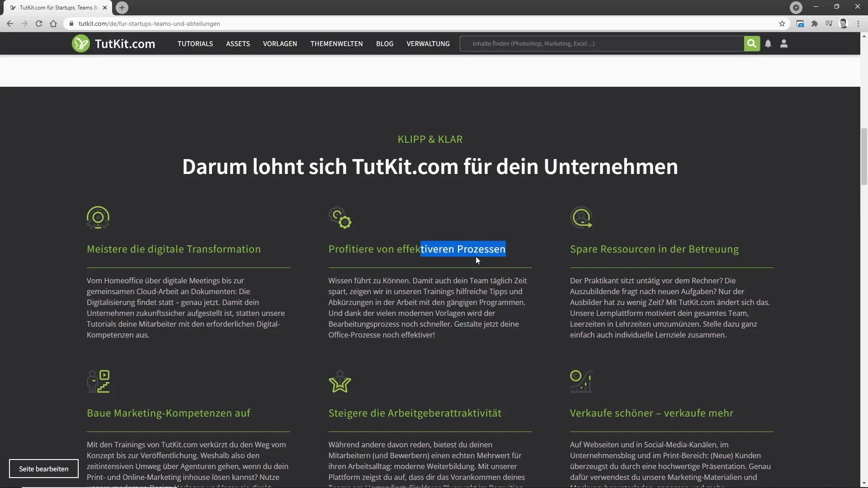Click the scrollbar down arrow
Screen dimensions: 868x488
[864, 483]
